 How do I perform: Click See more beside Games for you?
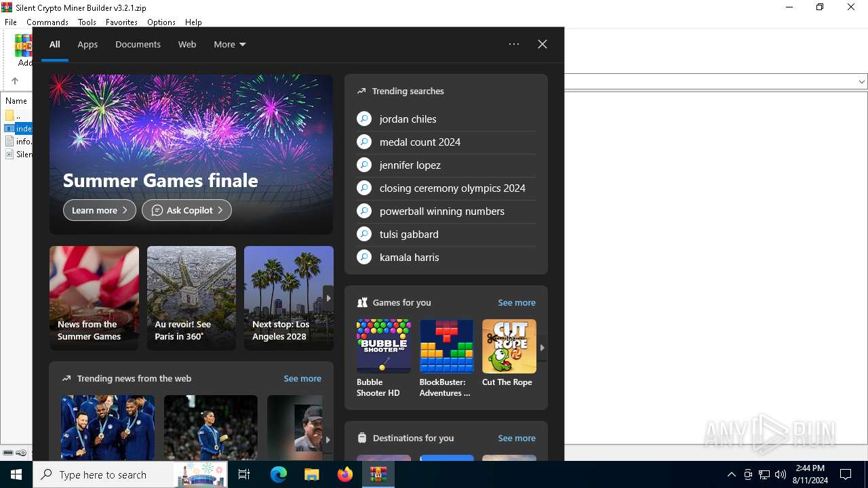(x=517, y=302)
